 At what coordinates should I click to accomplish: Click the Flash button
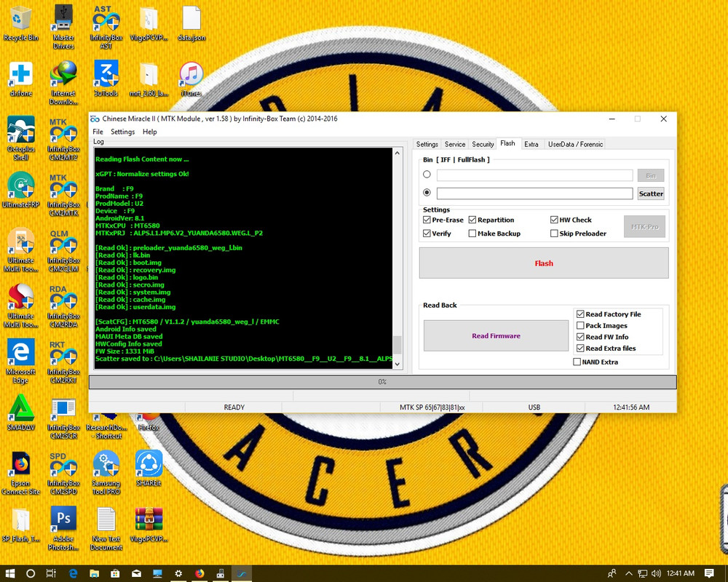[x=544, y=263]
